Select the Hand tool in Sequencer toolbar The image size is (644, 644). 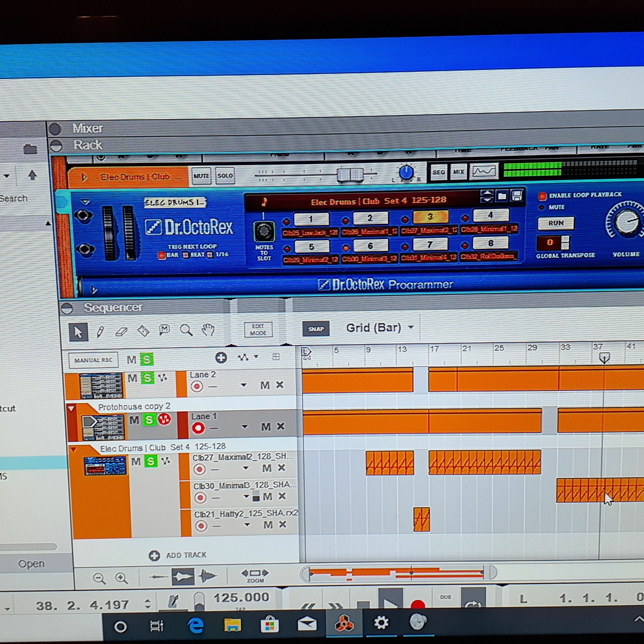[x=208, y=330]
